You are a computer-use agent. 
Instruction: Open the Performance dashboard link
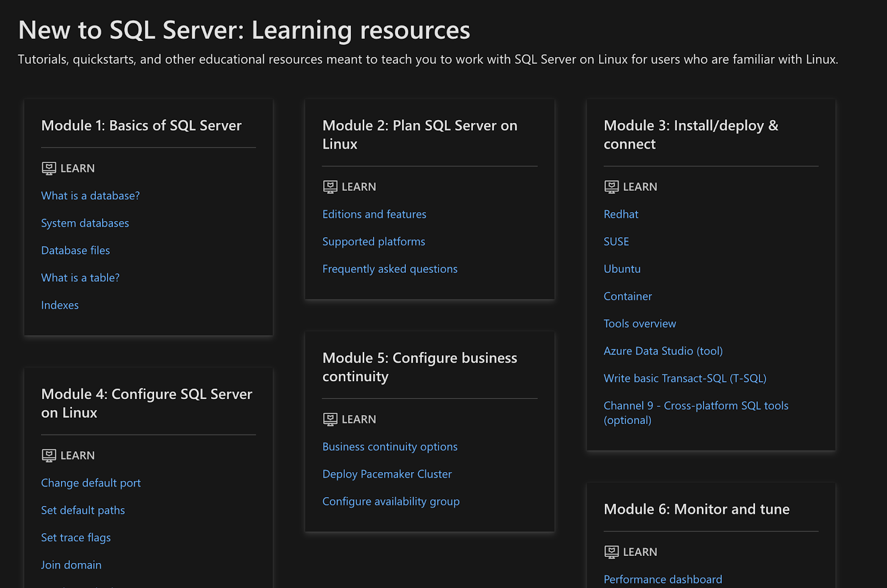(x=662, y=580)
